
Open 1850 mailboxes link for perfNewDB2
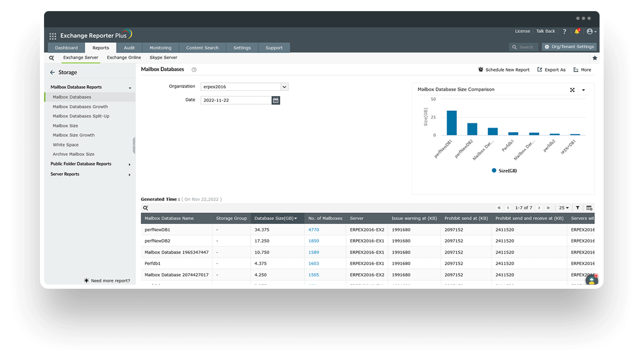click(x=313, y=241)
